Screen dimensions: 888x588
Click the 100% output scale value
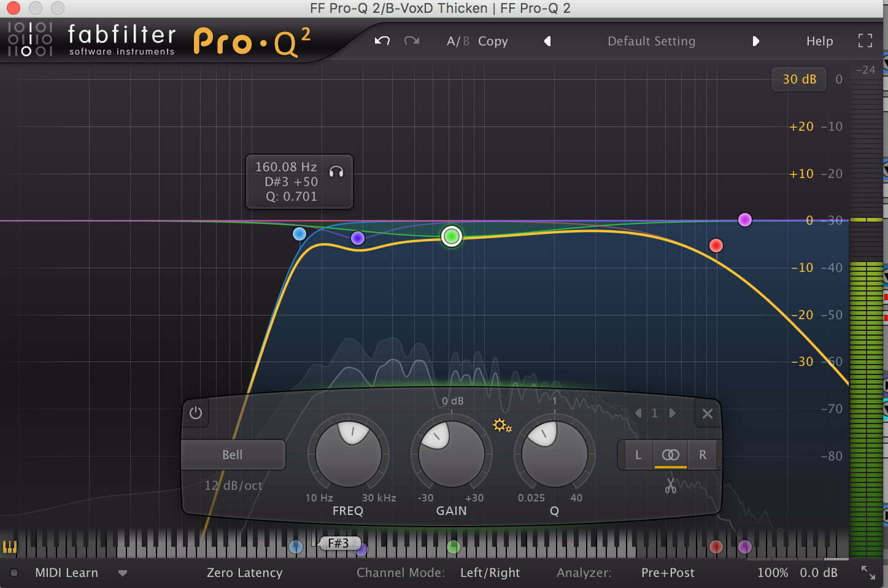coord(772,573)
